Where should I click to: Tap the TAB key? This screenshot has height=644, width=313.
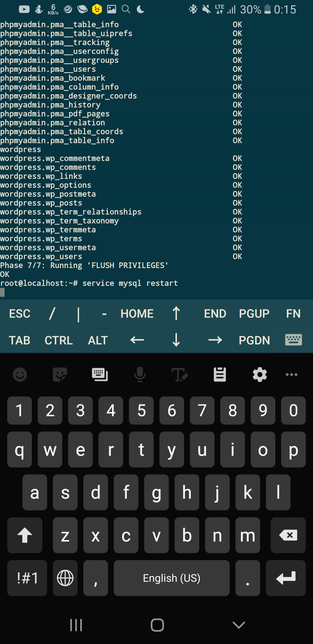click(20, 340)
